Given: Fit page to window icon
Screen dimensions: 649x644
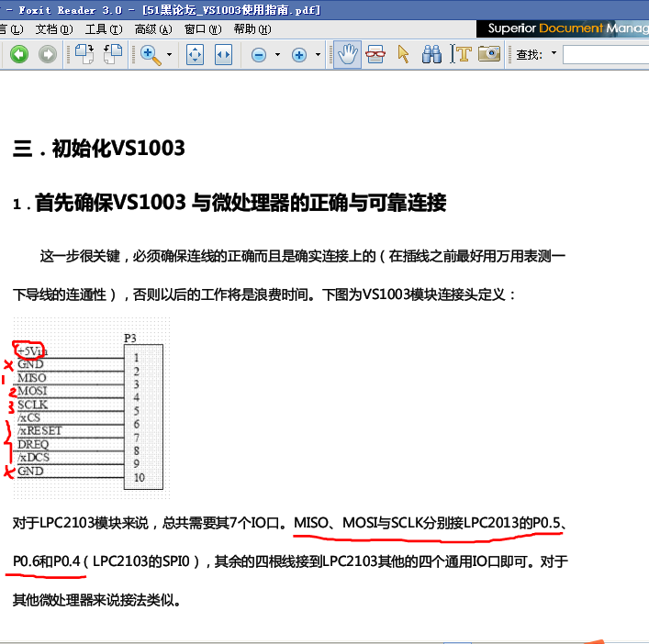Looking at the screenshot, I should click(x=195, y=55).
